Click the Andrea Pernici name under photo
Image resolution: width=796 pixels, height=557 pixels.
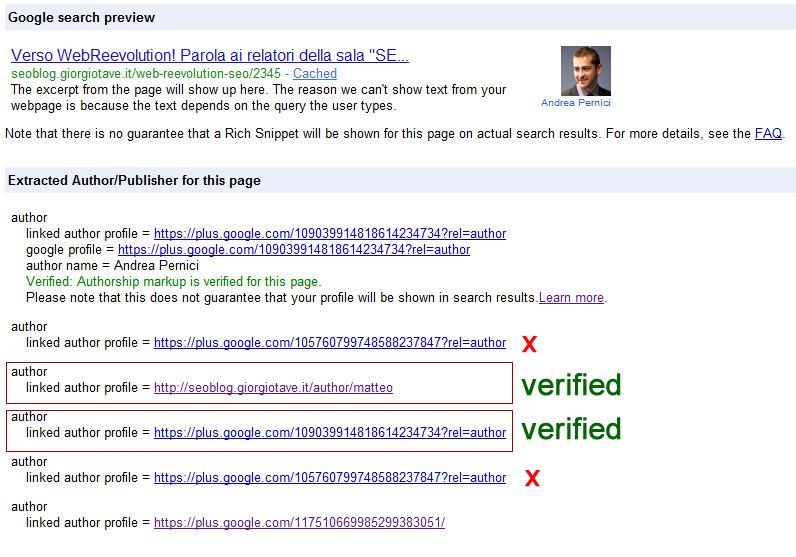576,103
